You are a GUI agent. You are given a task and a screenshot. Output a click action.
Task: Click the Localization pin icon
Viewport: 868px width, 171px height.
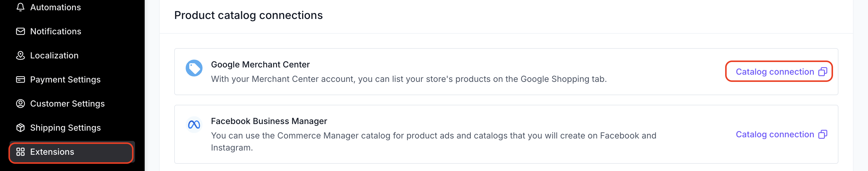(20, 55)
